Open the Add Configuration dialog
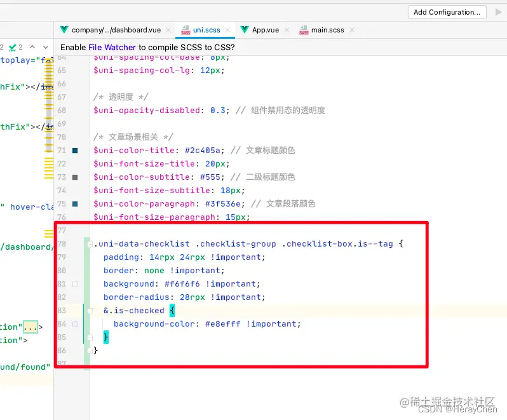Screen dimensions: 507x420 click(x=447, y=12)
